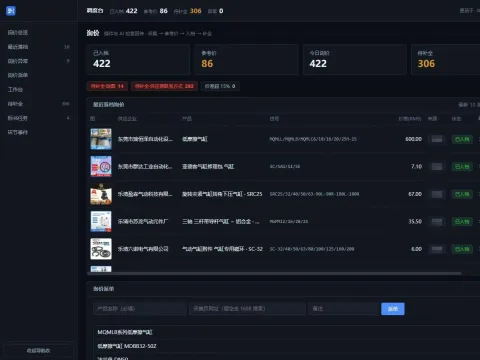Open thumbnail for the 600.00 price row
The width and height of the screenshot is (480, 360).
coord(101,139)
